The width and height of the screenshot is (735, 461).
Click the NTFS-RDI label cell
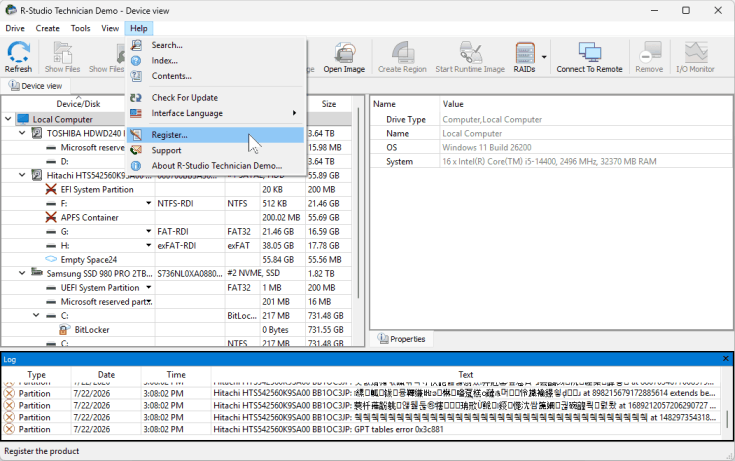[x=190, y=203]
